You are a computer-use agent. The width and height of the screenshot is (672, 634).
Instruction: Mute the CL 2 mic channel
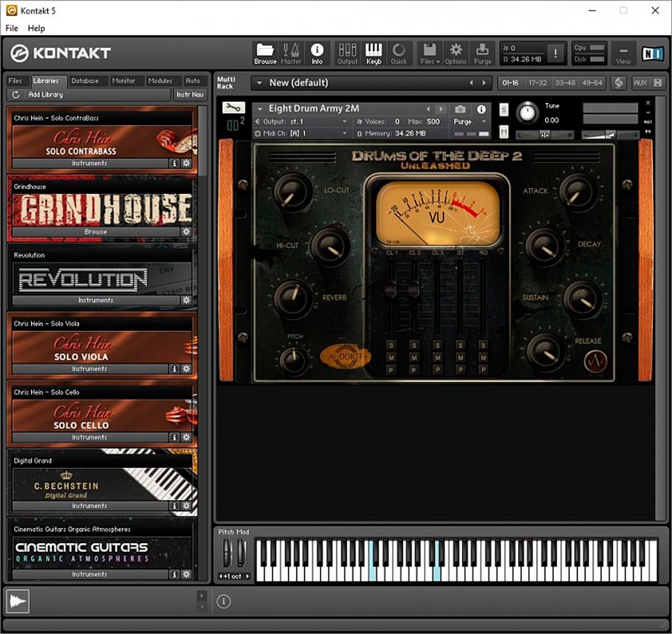[x=414, y=358]
